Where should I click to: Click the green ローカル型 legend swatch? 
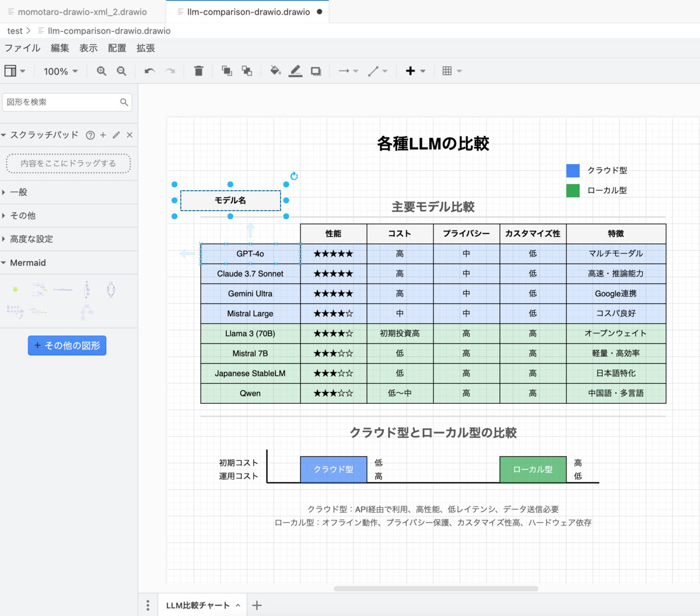(x=573, y=190)
